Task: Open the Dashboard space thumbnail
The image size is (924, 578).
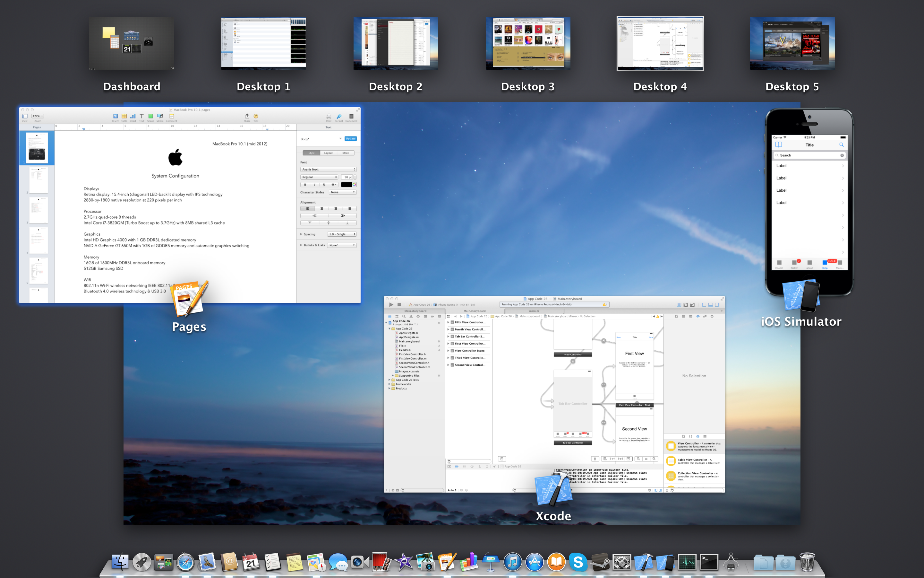Action: (131, 43)
